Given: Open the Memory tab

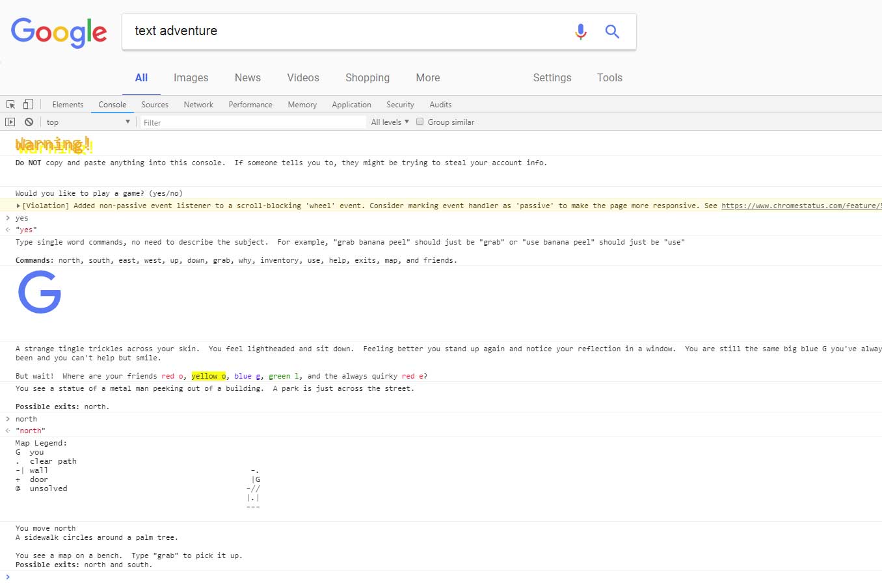Looking at the screenshot, I should pos(302,105).
